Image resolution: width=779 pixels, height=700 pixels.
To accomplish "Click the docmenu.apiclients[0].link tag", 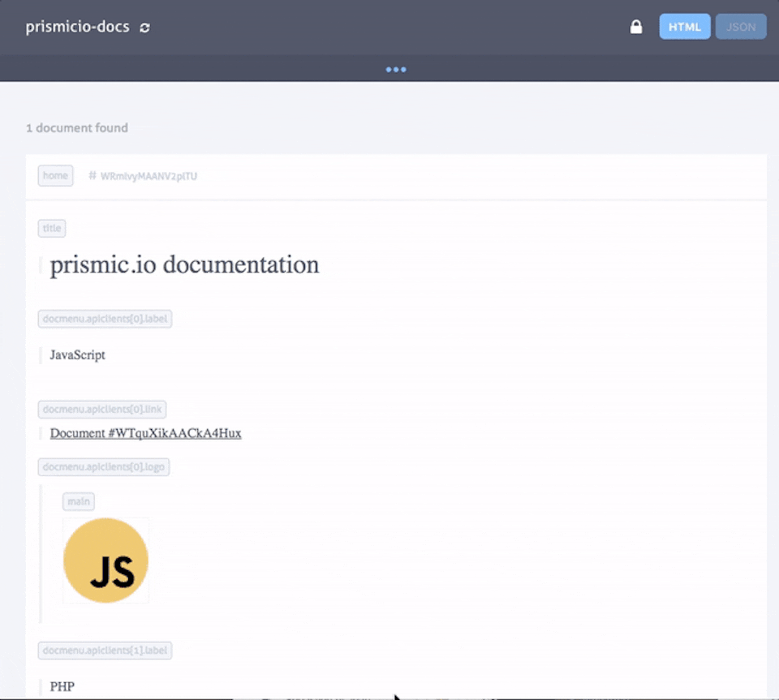I will coord(102,410).
